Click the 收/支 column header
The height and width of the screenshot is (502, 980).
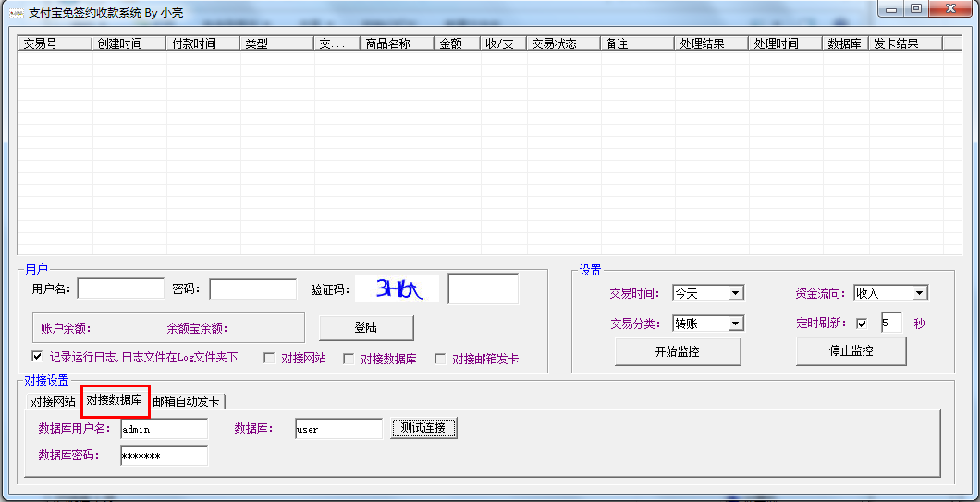click(x=504, y=43)
